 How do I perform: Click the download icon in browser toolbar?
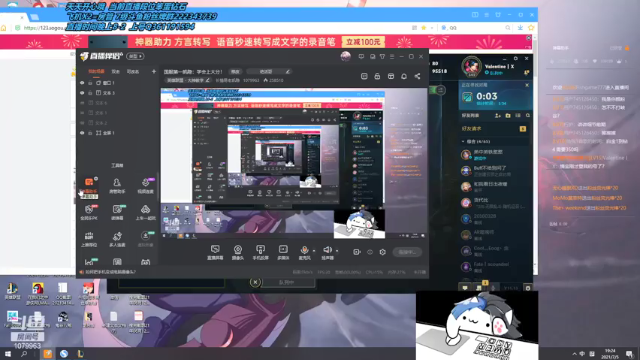pyautogui.click(x=520, y=28)
